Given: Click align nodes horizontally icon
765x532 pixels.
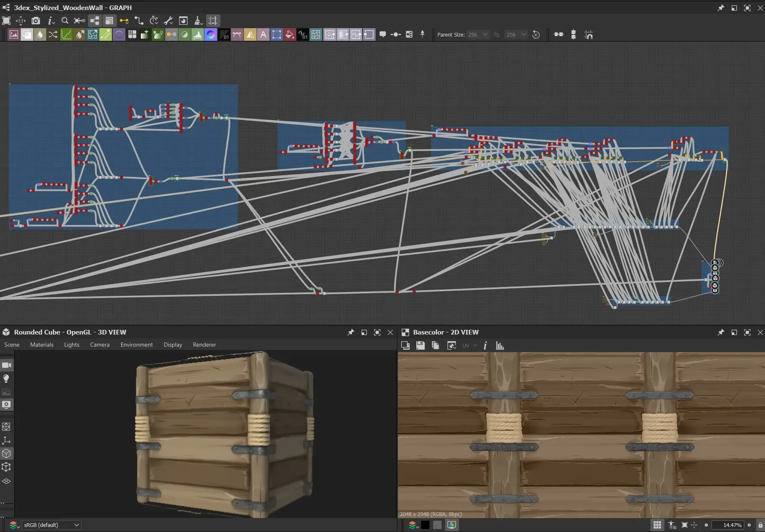Looking at the screenshot, I should (x=559, y=34).
